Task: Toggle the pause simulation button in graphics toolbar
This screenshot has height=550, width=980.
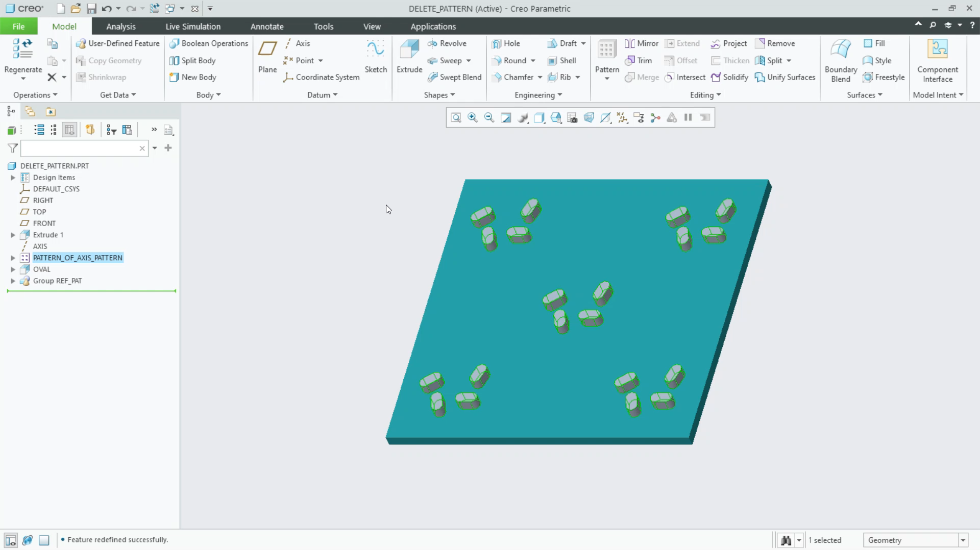Action: click(x=688, y=118)
